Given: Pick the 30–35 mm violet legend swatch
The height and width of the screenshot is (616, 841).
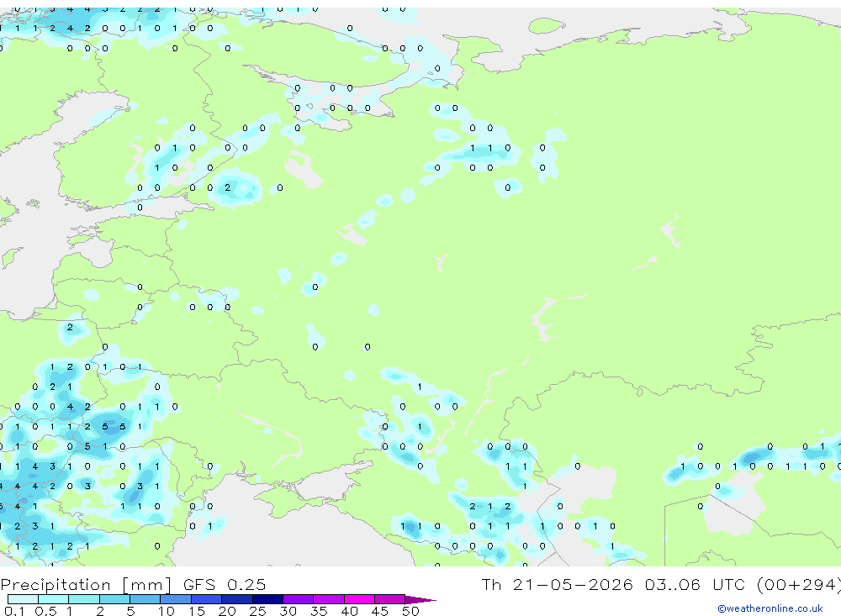Looking at the screenshot, I should tap(298, 599).
